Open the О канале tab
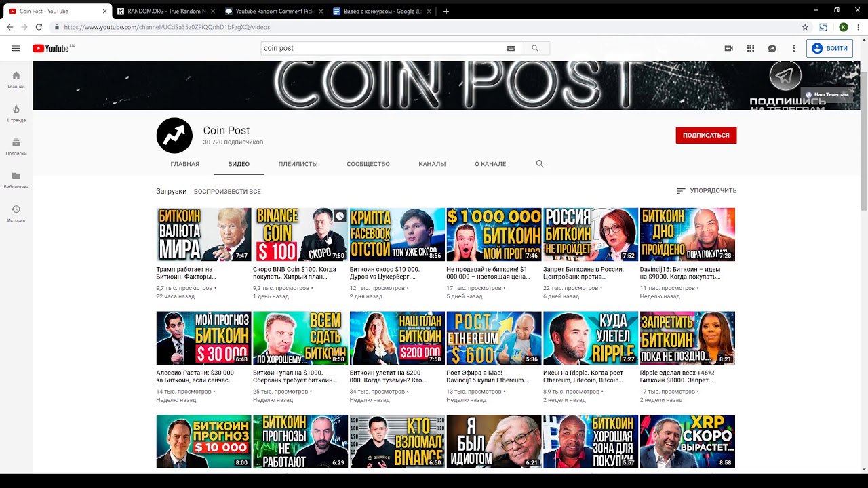868x488 pixels. (490, 164)
